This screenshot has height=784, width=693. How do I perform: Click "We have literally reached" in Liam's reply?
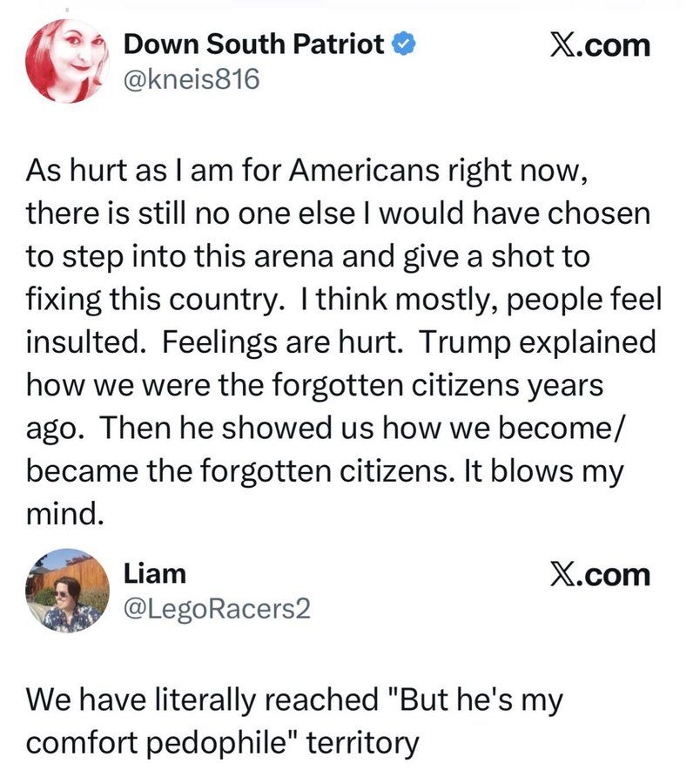202,700
